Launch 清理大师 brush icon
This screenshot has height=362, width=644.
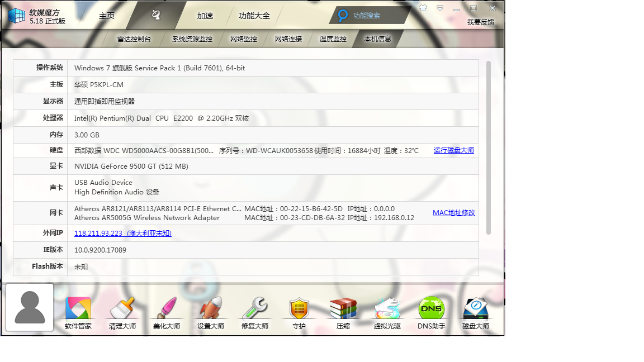tap(122, 313)
